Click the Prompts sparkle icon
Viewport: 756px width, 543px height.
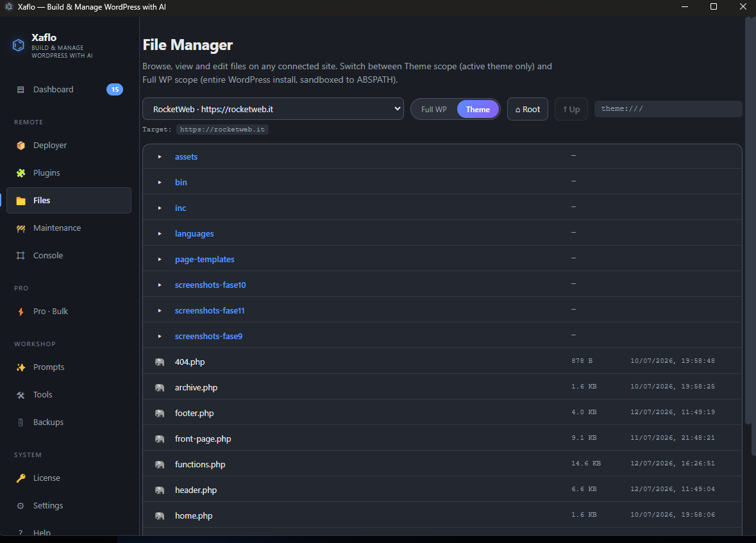point(21,367)
